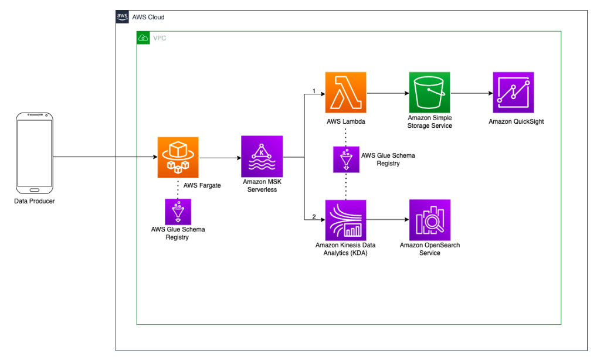
Task: Select the Amazon OpenSearch Service icon
Action: pyautogui.click(x=430, y=220)
